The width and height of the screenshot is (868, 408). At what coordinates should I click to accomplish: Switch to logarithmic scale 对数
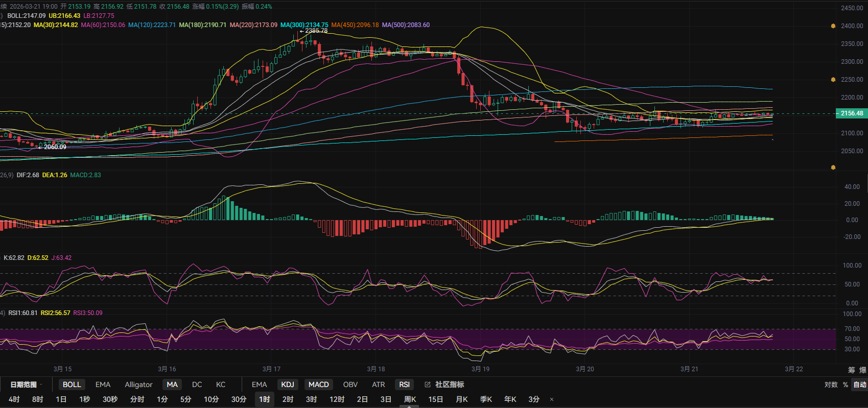pyautogui.click(x=831, y=385)
